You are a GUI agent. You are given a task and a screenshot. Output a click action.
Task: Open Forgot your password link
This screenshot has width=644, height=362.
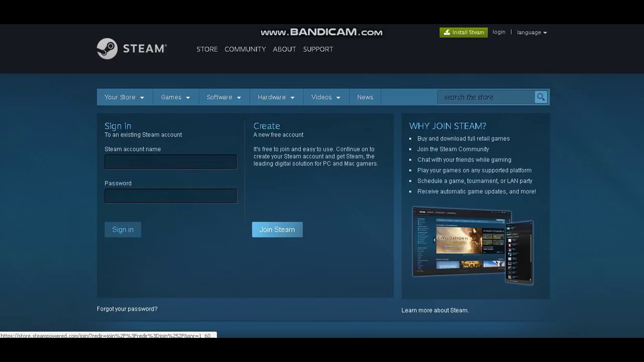127,309
